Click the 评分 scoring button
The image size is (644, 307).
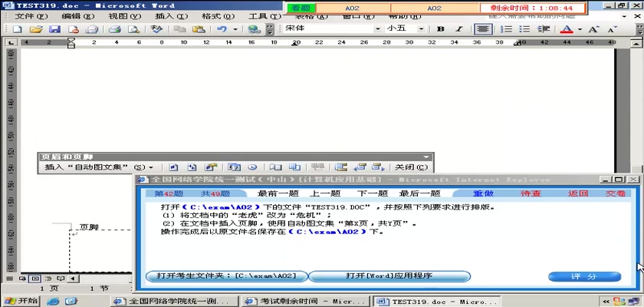(584, 276)
